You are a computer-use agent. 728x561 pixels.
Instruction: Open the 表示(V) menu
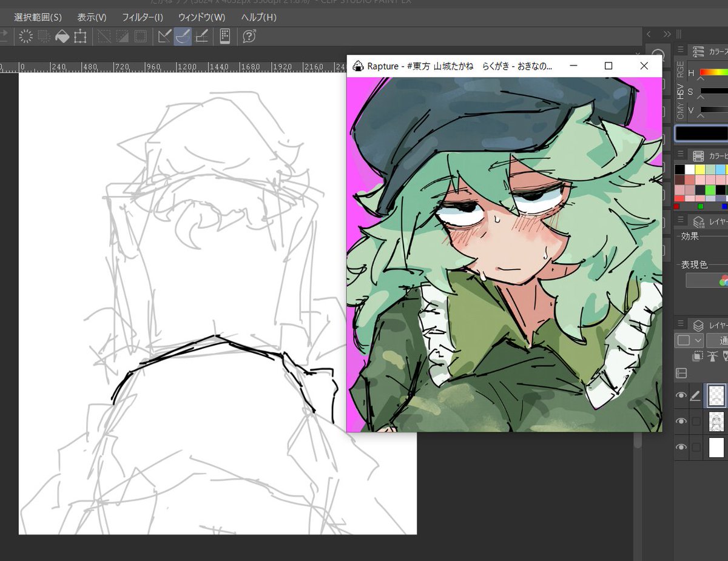point(92,17)
